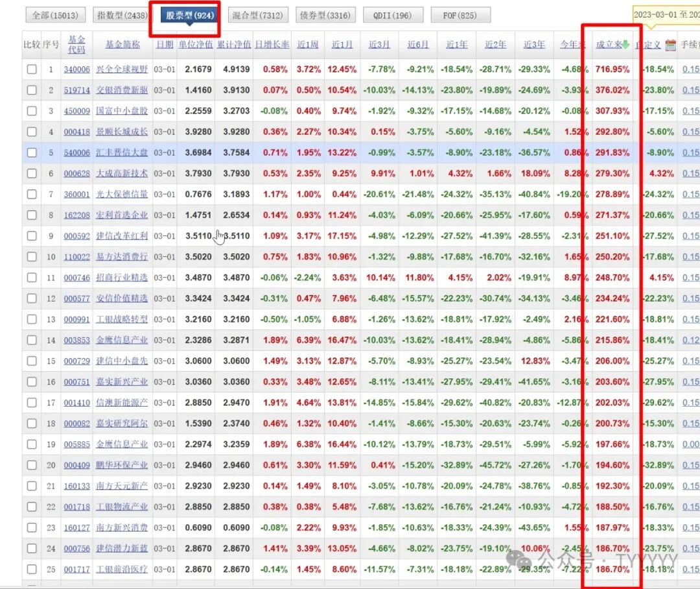Open the calendar icon next to 自定义
Screen dimensions: 700x589
point(670,45)
